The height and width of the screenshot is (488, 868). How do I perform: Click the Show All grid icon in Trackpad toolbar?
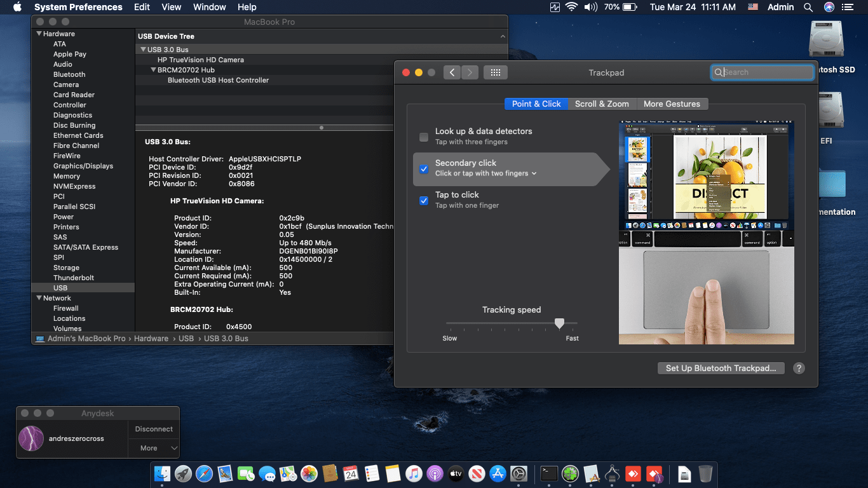tap(496, 72)
